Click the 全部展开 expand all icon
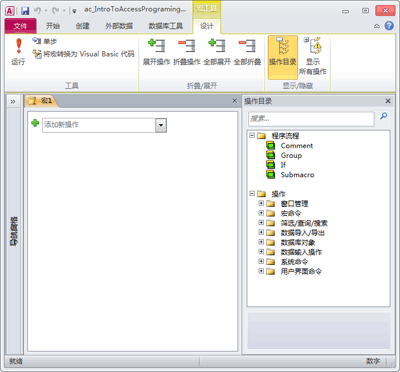 tap(217, 52)
